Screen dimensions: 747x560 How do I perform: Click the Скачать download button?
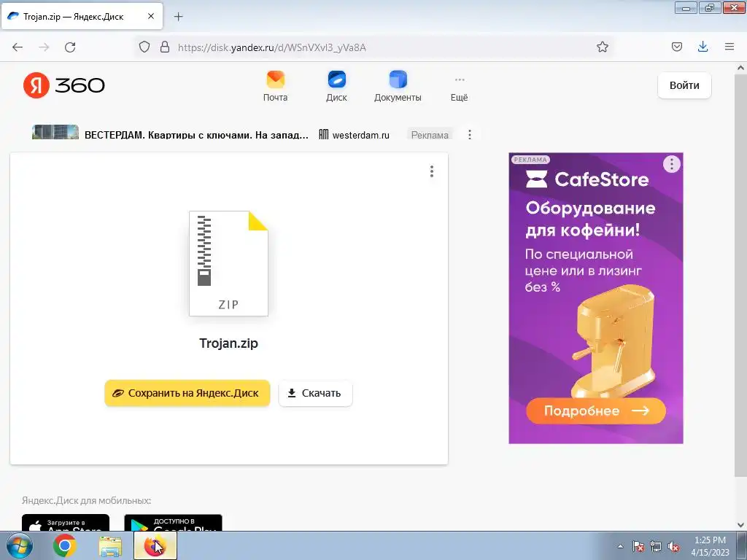pyautogui.click(x=315, y=393)
